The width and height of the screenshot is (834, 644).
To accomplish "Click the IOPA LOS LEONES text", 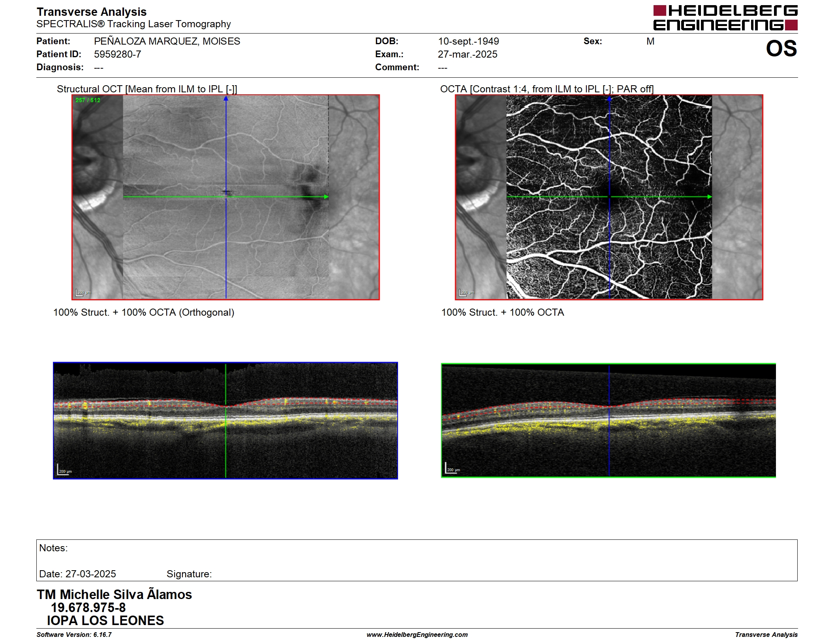I will pos(105,621).
